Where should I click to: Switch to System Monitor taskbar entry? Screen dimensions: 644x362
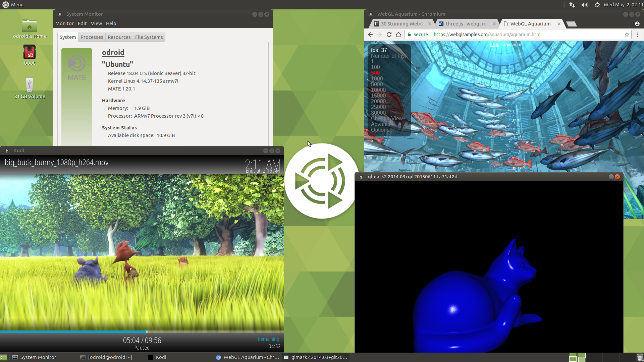35,357
